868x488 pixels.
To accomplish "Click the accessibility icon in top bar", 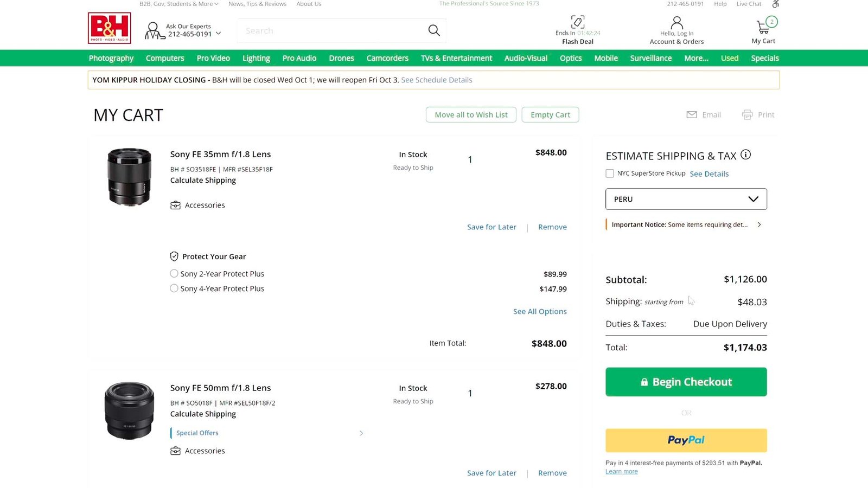I will (776, 4).
